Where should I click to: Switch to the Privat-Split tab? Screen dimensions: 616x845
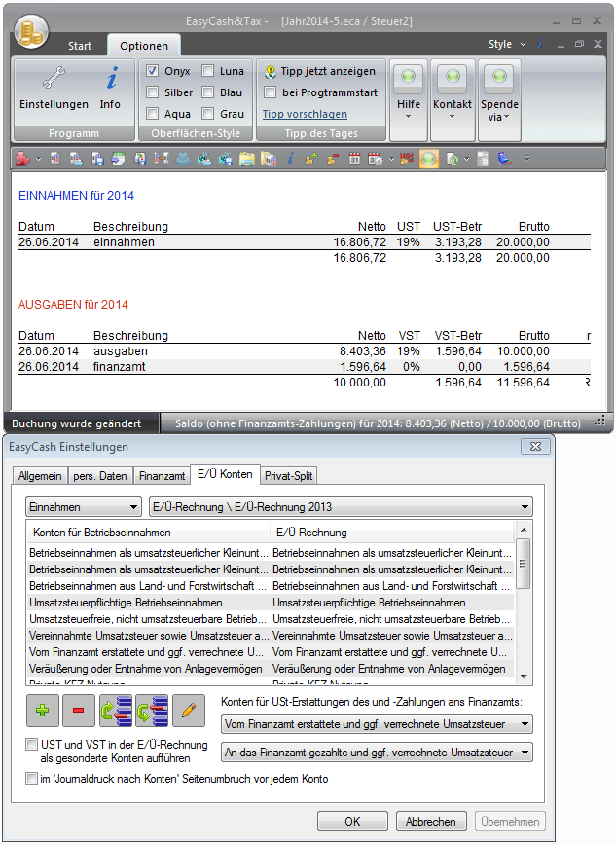pyautogui.click(x=288, y=476)
